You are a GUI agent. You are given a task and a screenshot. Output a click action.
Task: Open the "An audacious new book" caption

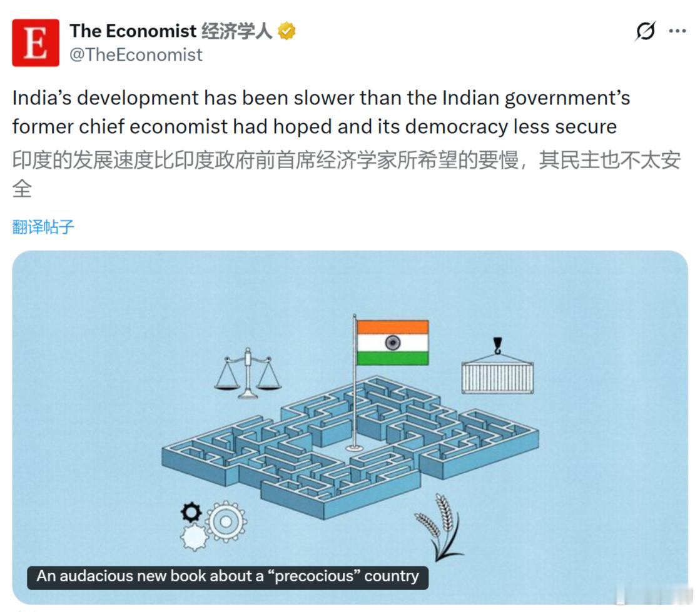228,576
